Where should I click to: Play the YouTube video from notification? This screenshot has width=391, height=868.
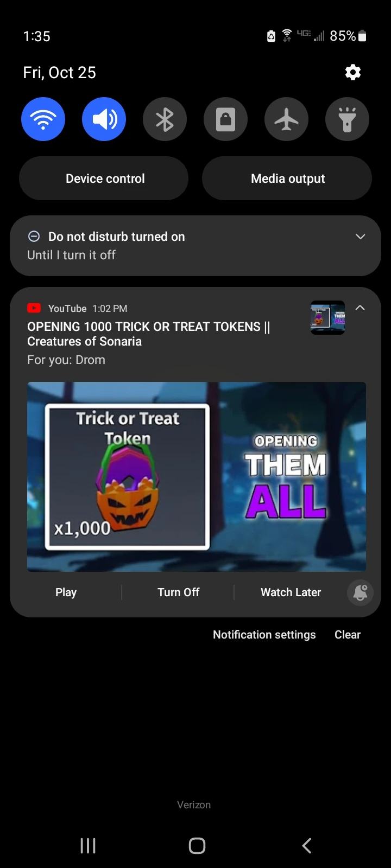click(x=66, y=592)
